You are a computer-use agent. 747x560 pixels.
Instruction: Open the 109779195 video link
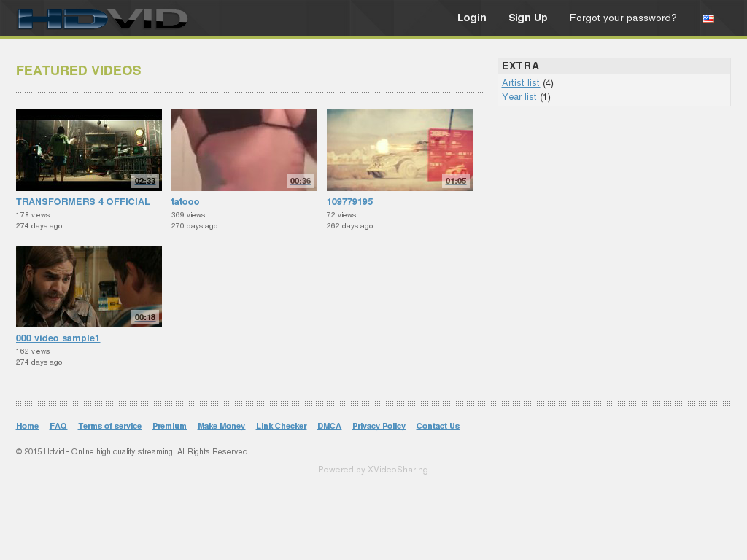coord(350,201)
